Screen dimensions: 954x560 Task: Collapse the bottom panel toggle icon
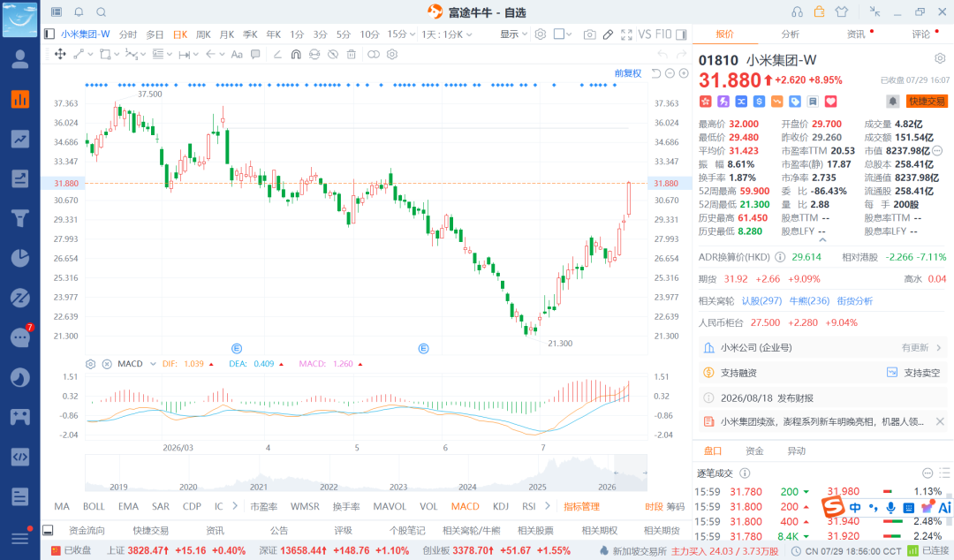tap(48, 530)
